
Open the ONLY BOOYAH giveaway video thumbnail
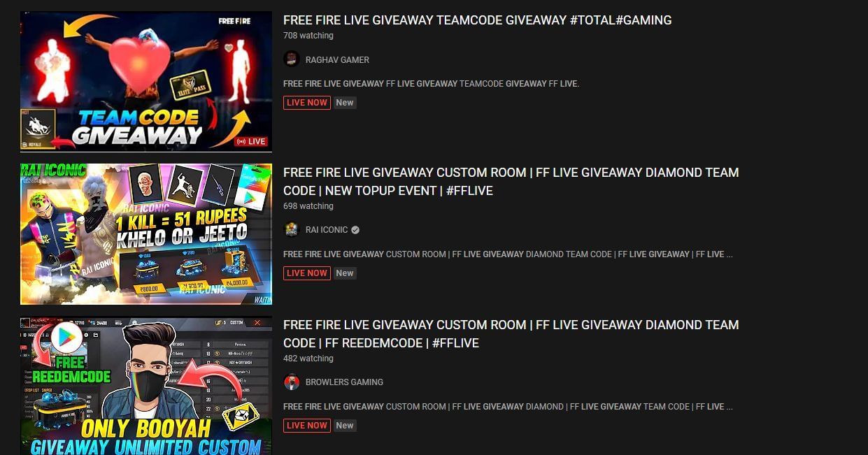coord(146,386)
